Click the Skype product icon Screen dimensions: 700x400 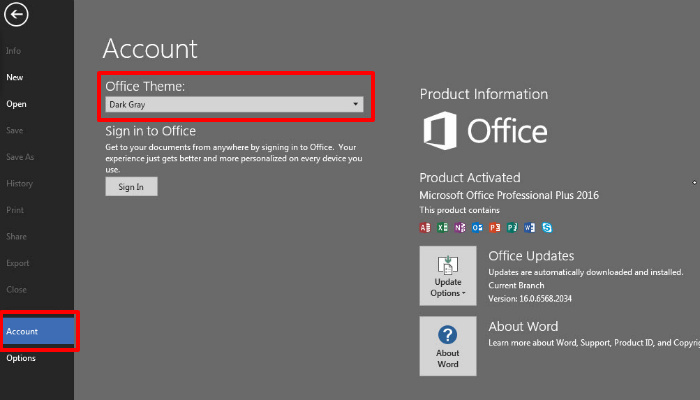click(x=546, y=228)
